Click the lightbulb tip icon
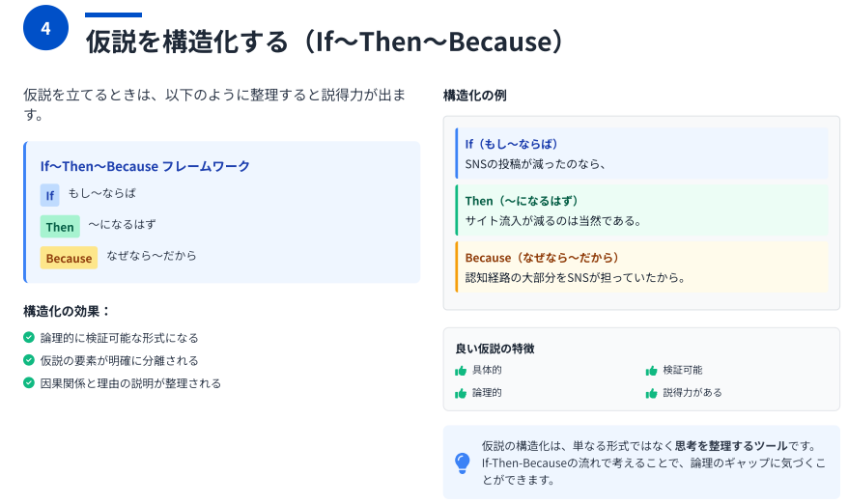This screenshot has width=848, height=504. click(463, 462)
